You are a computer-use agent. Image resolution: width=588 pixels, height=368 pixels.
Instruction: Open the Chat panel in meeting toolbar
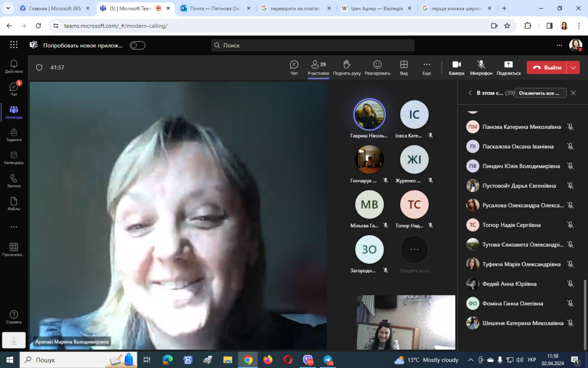(x=294, y=67)
